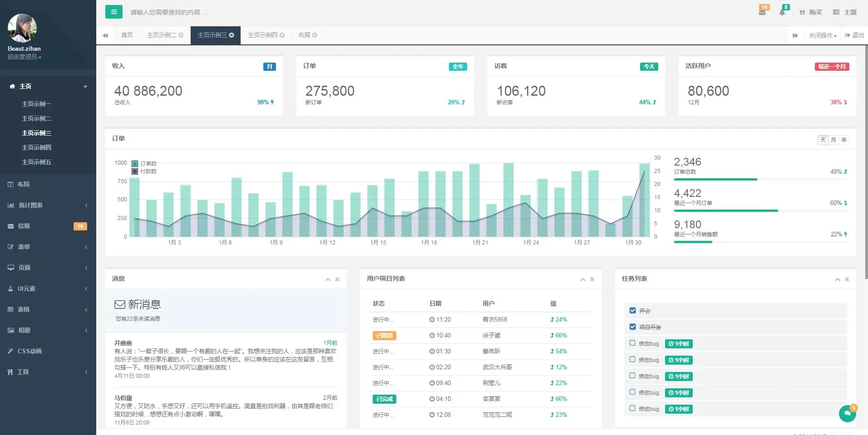This screenshot has width=868, height=435.
Task: Open the mail envelope notifications with badge 16
Action: pyautogui.click(x=763, y=12)
